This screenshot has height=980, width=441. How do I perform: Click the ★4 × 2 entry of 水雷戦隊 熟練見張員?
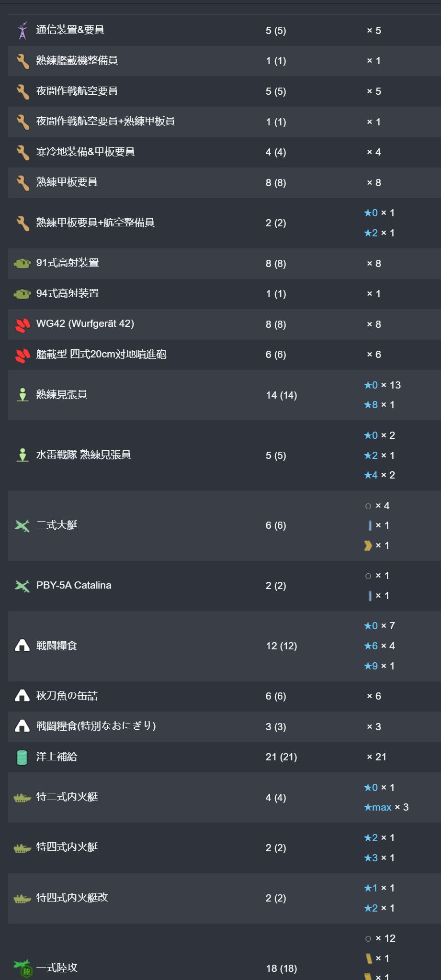click(x=379, y=475)
